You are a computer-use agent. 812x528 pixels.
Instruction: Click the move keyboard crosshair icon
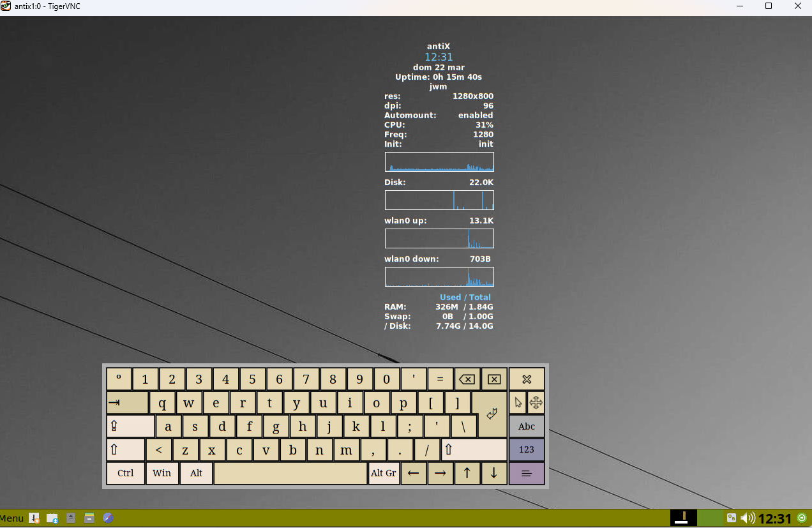[536, 403]
